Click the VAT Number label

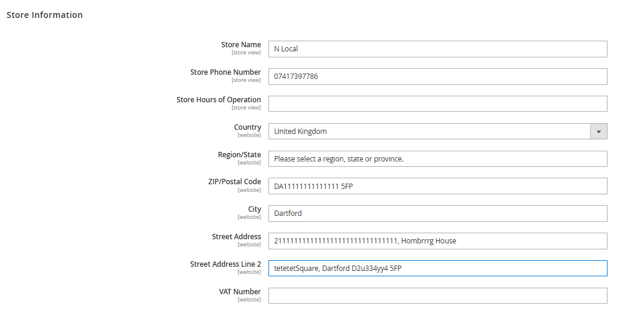[240, 292]
